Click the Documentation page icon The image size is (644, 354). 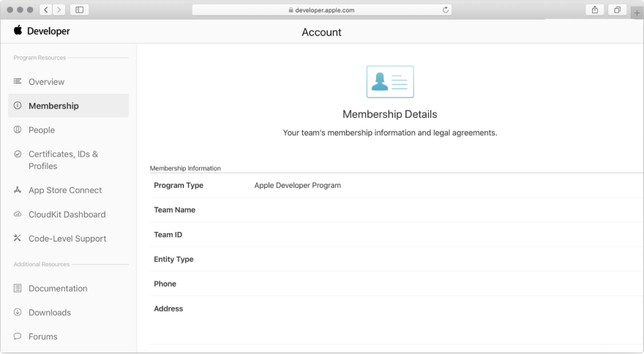click(x=18, y=288)
